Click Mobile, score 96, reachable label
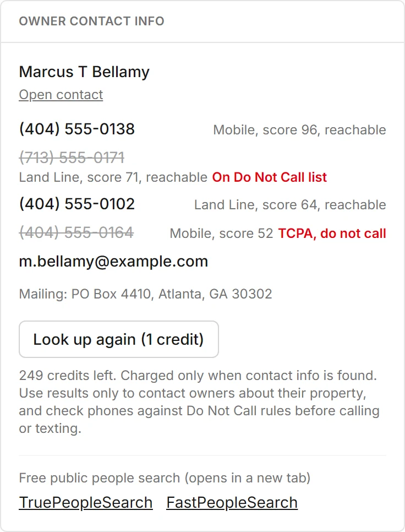Viewport: 405px width, 532px height. (299, 130)
